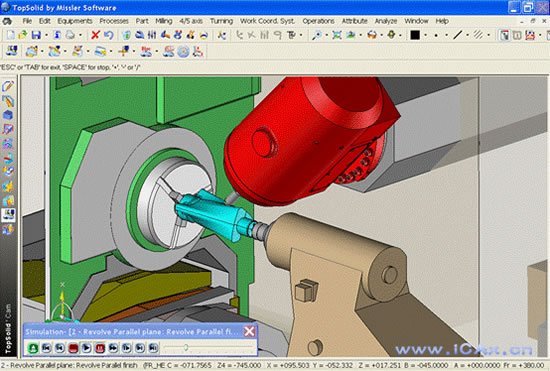Open dropdown arrow next to printer icon
Image resolution: width=550 pixels, height=371 pixels.
(80, 35)
